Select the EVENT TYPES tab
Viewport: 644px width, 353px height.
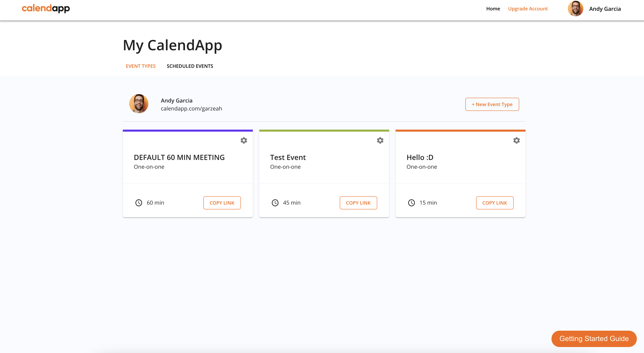(141, 66)
